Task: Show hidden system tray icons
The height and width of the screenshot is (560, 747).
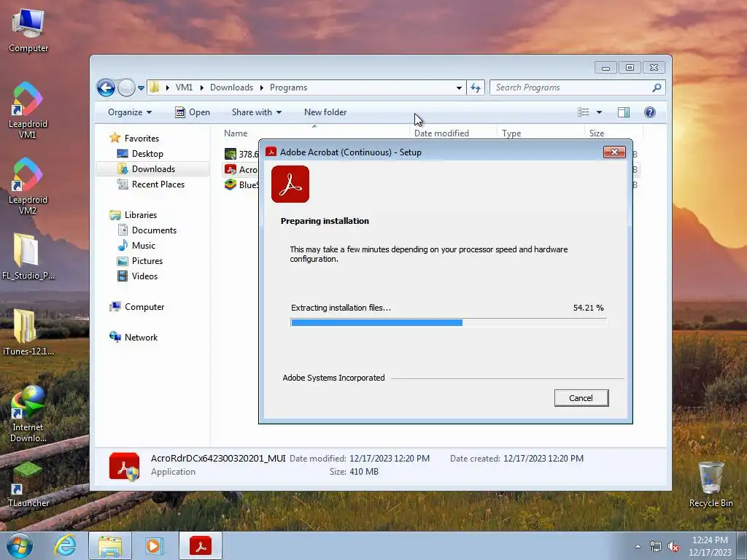Action: [x=638, y=547]
